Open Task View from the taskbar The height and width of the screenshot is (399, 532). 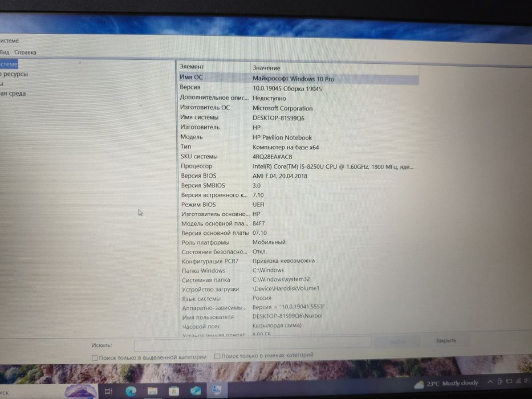tap(108, 391)
